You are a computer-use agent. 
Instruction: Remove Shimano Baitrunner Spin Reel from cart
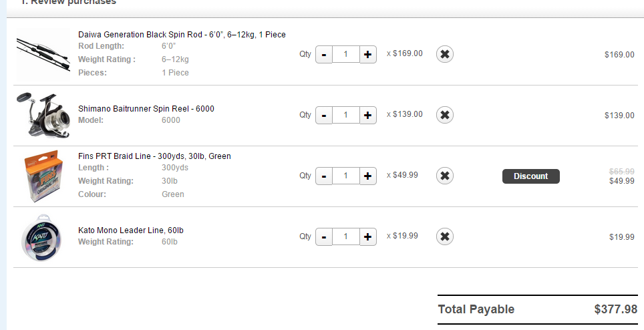click(x=445, y=115)
